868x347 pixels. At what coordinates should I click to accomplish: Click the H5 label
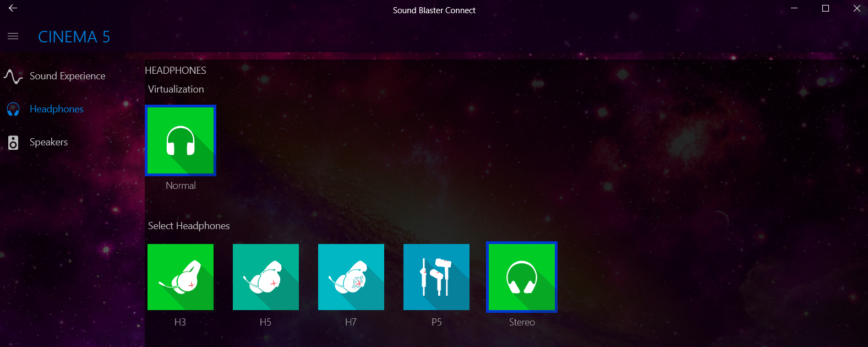[265, 322]
